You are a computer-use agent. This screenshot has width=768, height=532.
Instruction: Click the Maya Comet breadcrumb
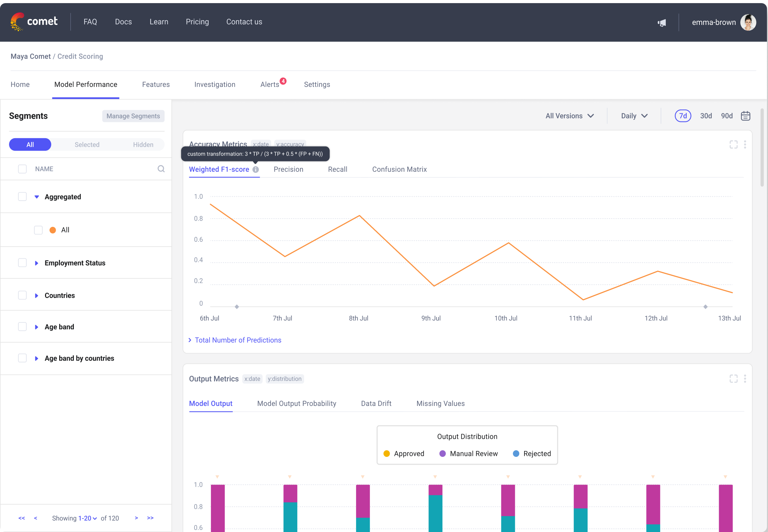pyautogui.click(x=30, y=56)
